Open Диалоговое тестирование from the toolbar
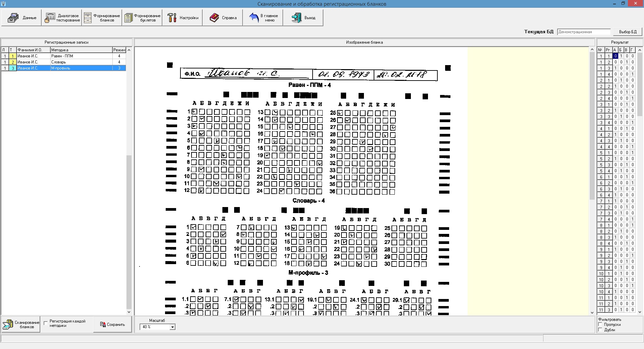The width and height of the screenshot is (644, 349). click(x=50, y=18)
